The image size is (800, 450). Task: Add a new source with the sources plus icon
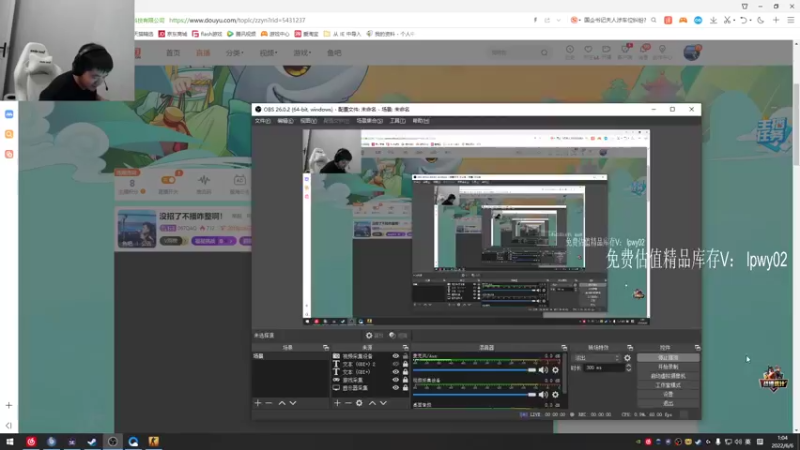(337, 403)
